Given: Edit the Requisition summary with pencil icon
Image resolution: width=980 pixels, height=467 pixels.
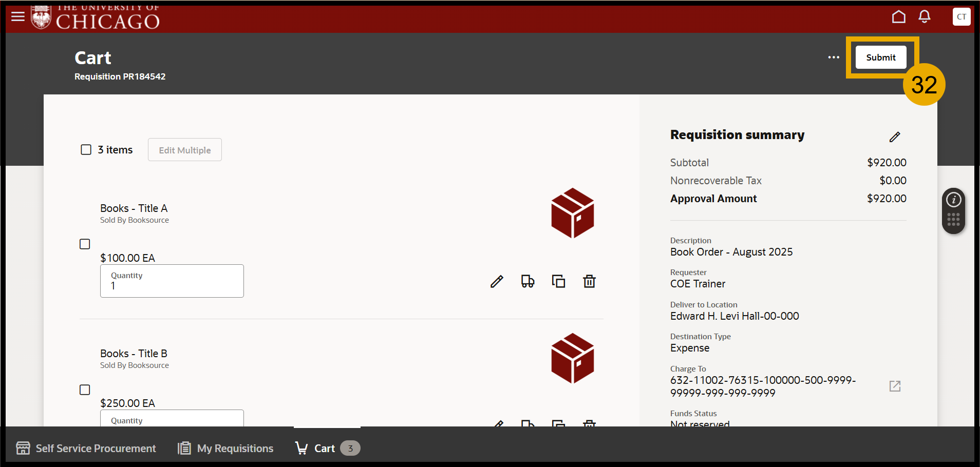Looking at the screenshot, I should point(895,137).
